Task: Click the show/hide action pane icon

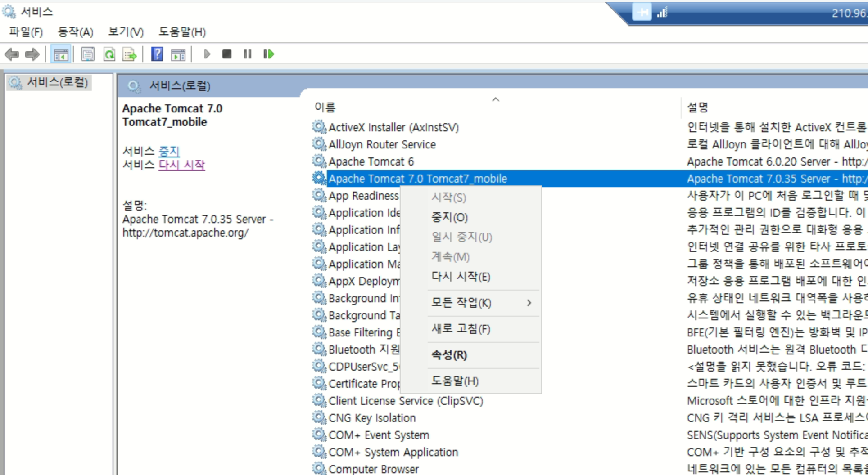Action: click(x=178, y=54)
